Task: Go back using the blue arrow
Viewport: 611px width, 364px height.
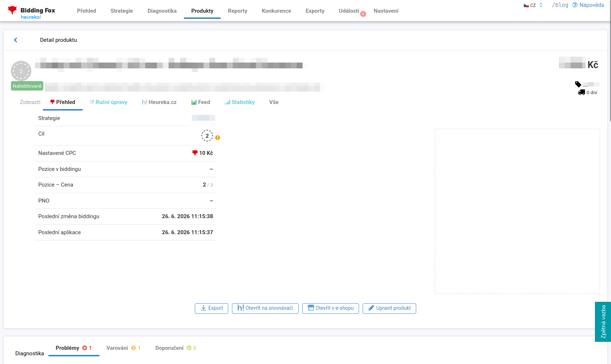Action: [16, 40]
